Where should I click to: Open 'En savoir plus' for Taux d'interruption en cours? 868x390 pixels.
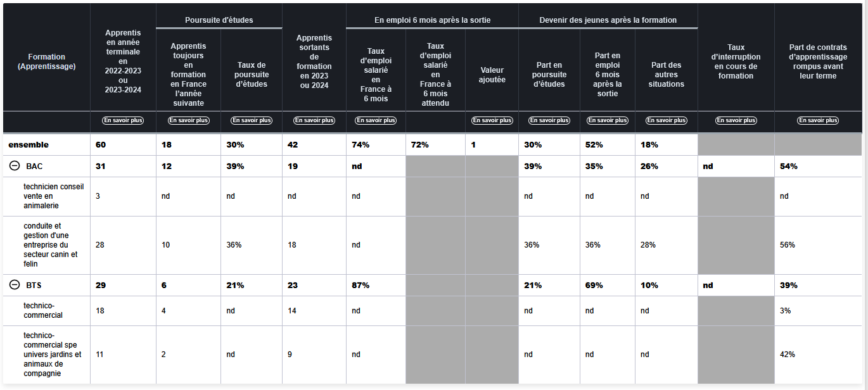tap(736, 120)
